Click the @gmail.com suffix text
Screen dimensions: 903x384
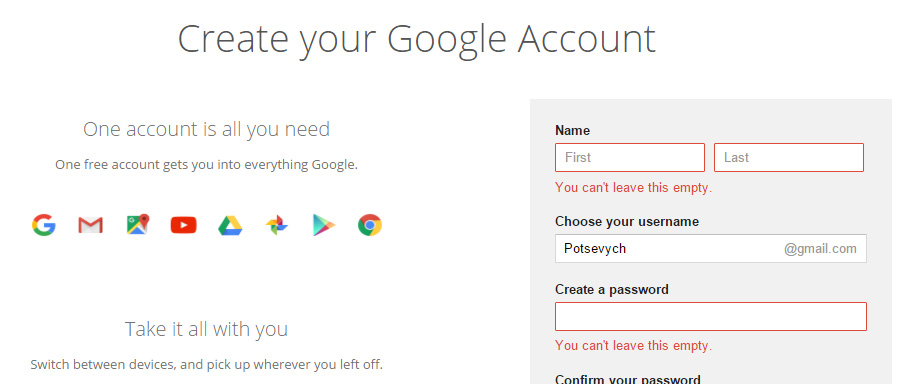coord(820,249)
